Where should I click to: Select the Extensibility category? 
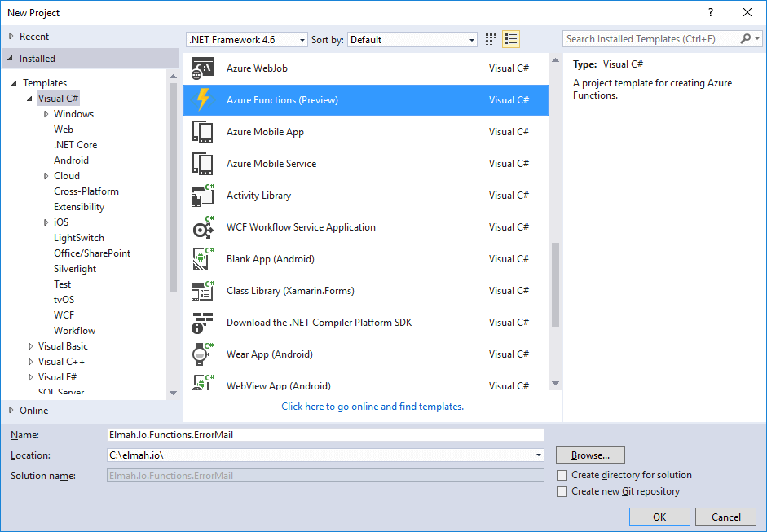click(x=79, y=207)
